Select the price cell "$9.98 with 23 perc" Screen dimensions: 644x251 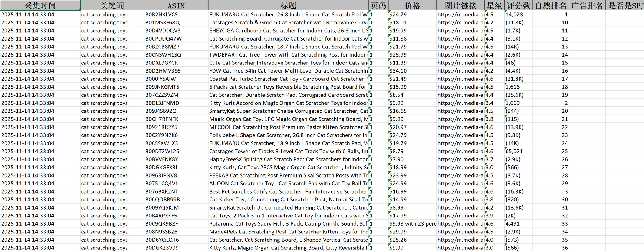coord(412,224)
